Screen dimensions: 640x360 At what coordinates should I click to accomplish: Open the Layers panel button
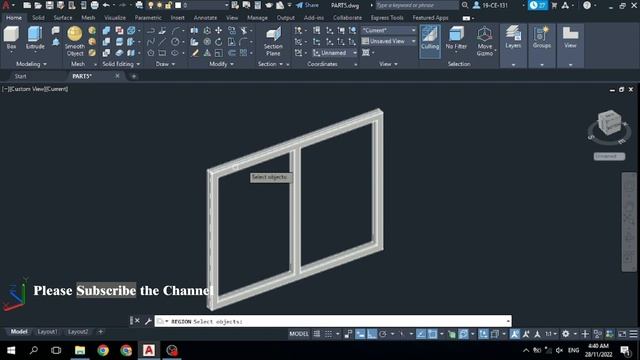[513, 38]
